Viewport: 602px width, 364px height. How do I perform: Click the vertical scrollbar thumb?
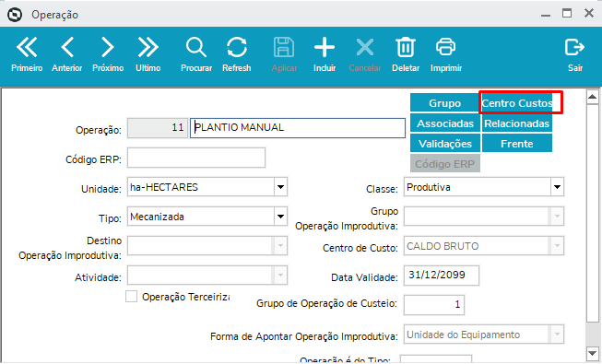(x=593, y=213)
